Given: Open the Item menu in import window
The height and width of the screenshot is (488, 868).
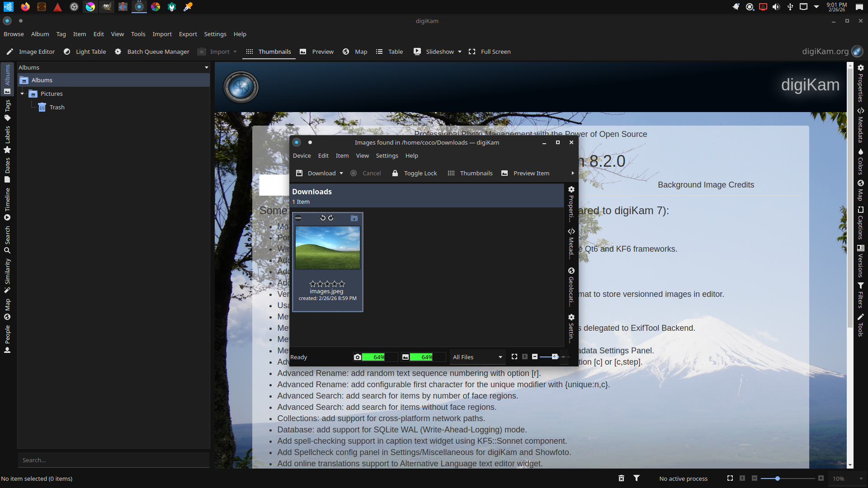Looking at the screenshot, I should 342,155.
